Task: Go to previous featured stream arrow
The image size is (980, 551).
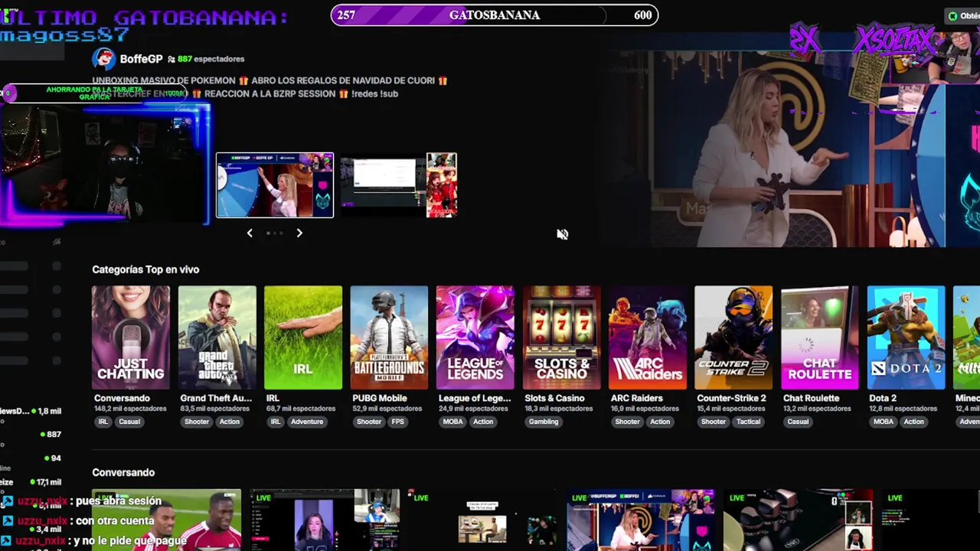Action: pos(250,233)
